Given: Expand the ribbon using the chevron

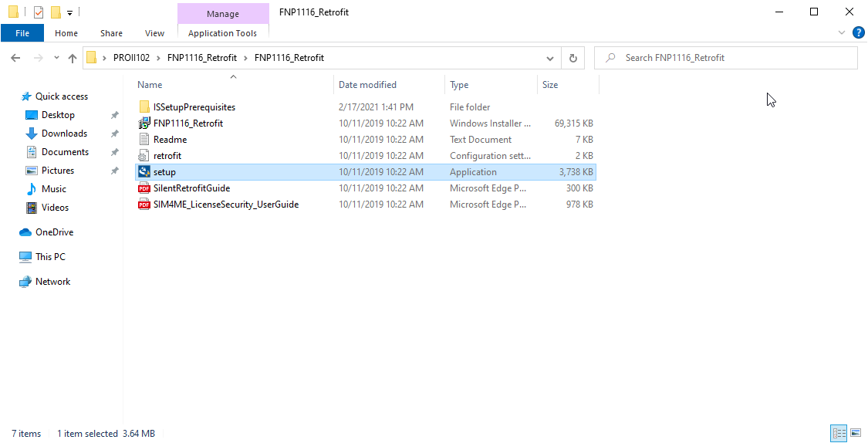Looking at the screenshot, I should 842,32.
